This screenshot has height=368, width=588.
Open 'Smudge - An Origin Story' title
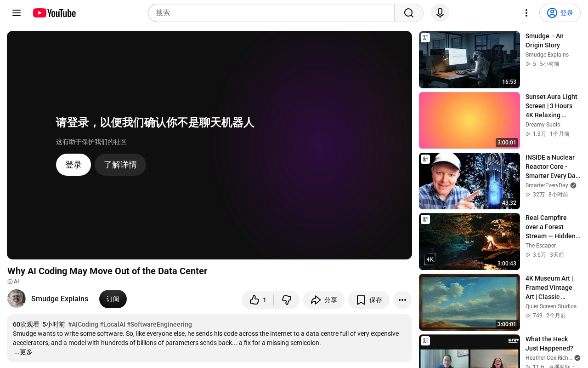(x=545, y=40)
